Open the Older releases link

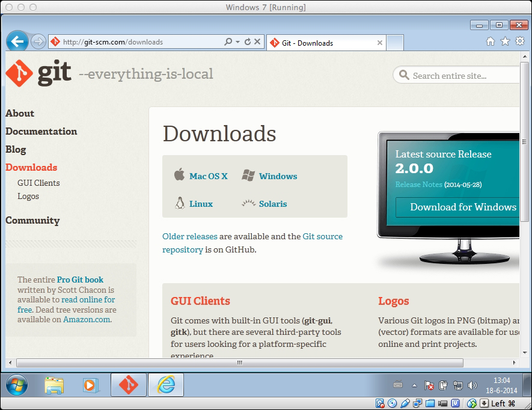pos(190,236)
